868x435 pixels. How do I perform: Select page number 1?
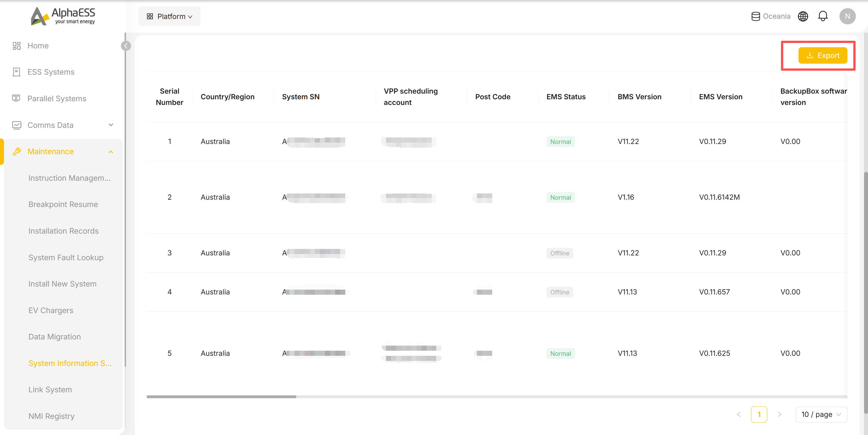[x=759, y=414]
